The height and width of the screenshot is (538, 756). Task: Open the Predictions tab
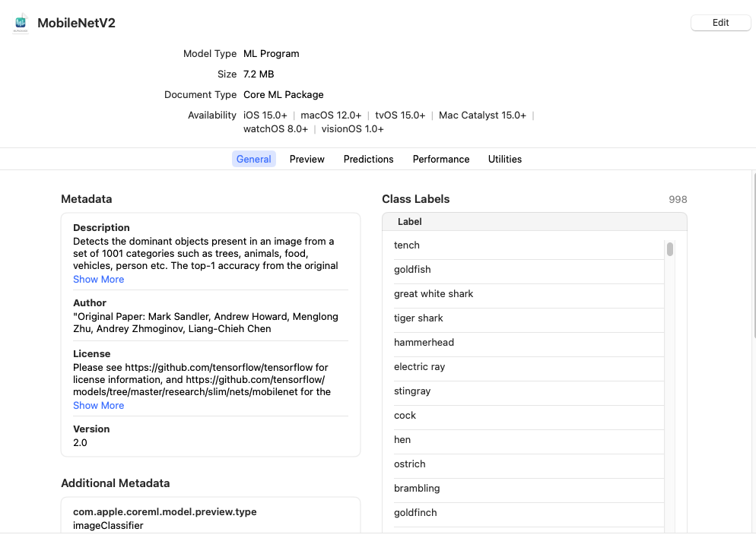pyautogui.click(x=368, y=159)
